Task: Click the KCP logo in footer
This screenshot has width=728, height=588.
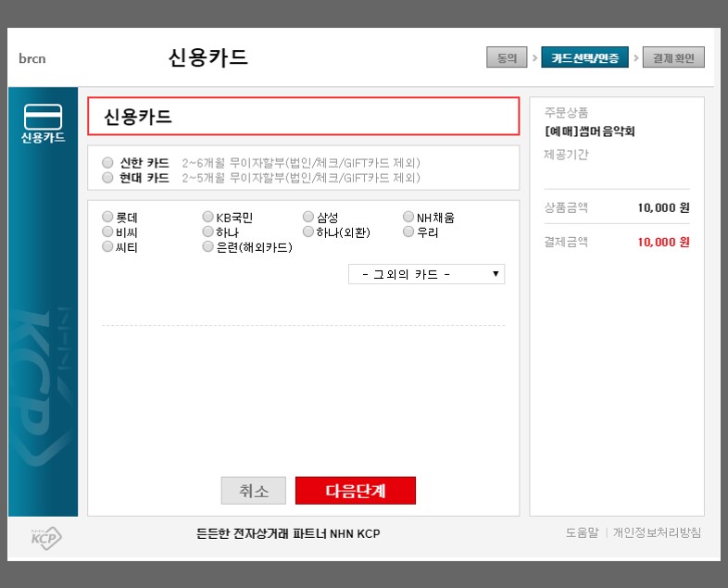Action: point(45,538)
